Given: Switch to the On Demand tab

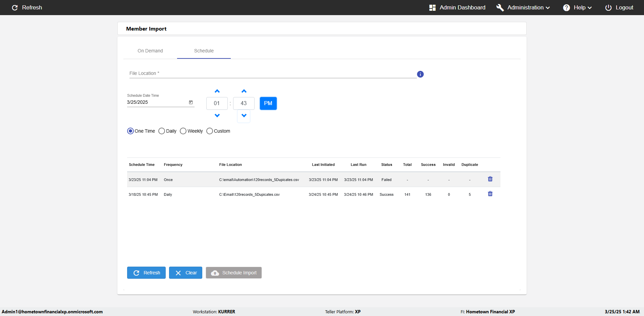Looking at the screenshot, I should (x=150, y=51).
